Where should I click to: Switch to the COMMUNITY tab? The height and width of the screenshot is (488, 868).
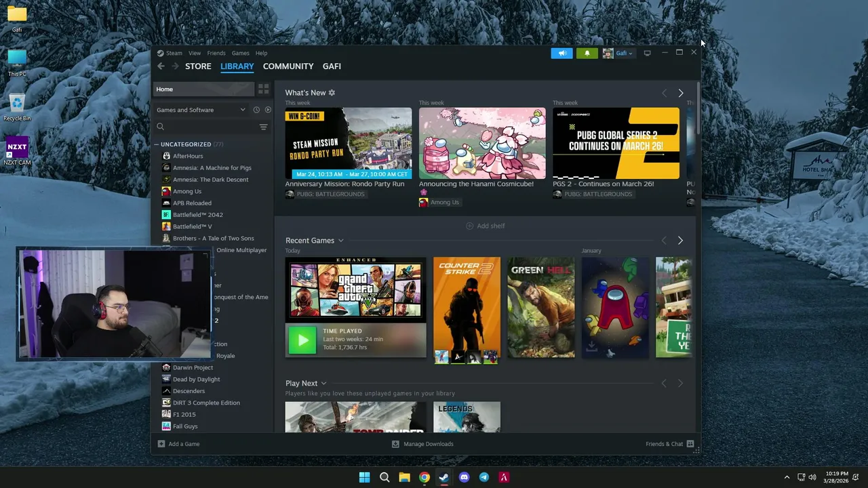[x=288, y=66]
